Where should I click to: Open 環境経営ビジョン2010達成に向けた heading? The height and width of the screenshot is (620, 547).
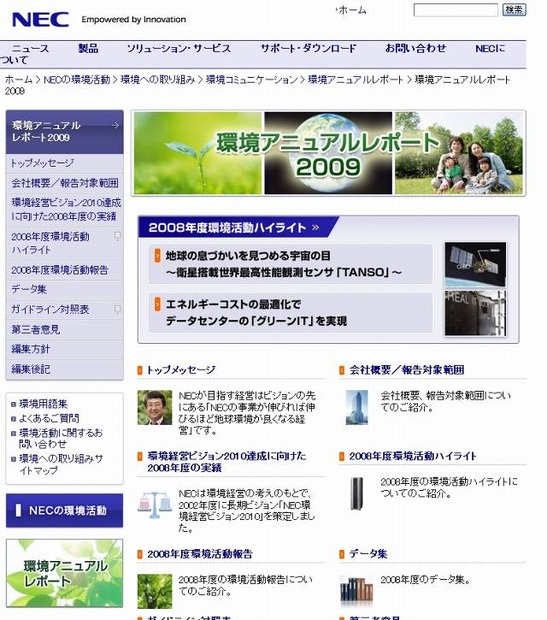(227, 461)
